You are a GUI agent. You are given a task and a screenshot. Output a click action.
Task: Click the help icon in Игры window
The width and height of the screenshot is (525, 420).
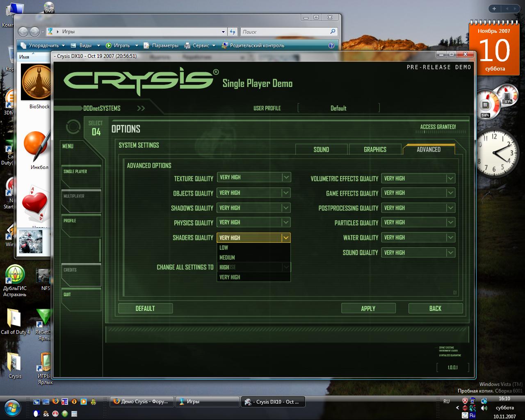pos(331,46)
